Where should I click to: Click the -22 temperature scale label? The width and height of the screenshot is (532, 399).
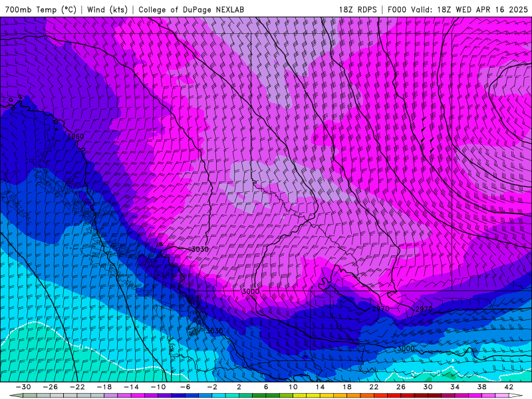77,387
